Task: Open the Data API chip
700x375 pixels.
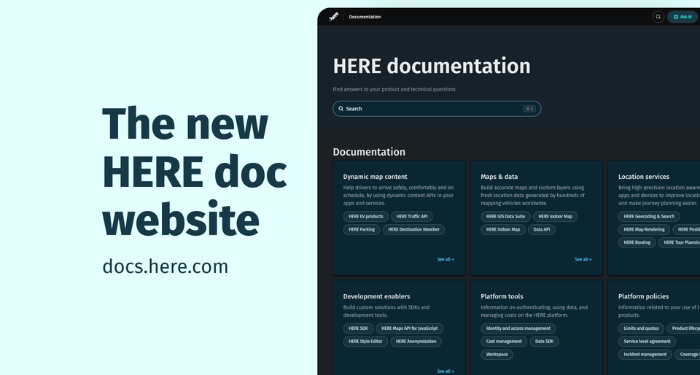Action: click(542, 229)
